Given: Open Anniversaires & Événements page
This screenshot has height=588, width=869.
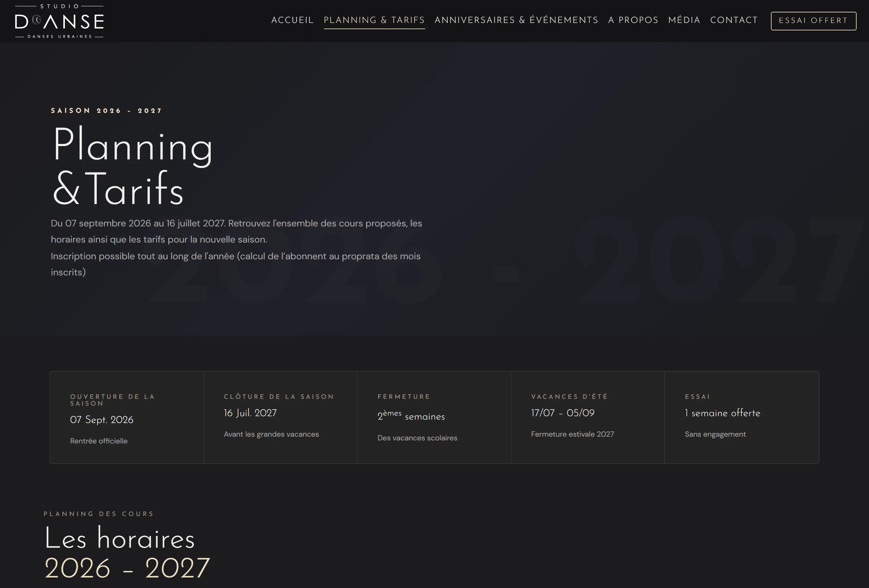Looking at the screenshot, I should (x=516, y=20).
